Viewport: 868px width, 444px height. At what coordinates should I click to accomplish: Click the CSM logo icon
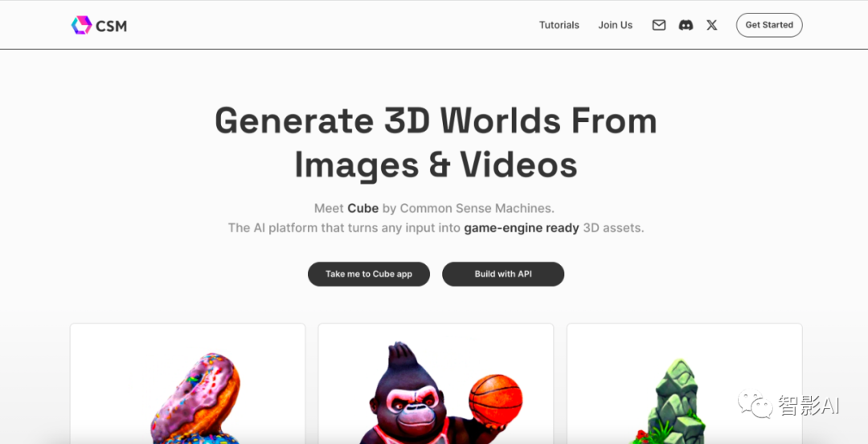pyautogui.click(x=81, y=25)
